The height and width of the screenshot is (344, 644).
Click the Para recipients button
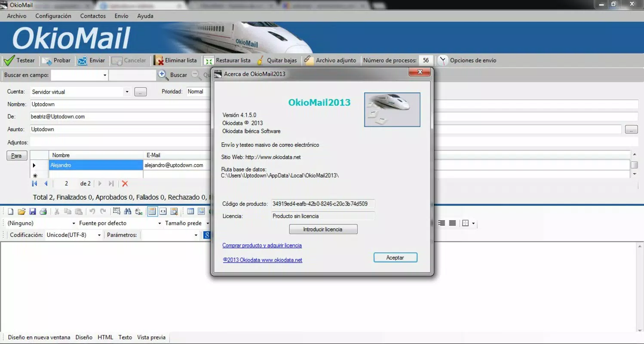click(17, 156)
